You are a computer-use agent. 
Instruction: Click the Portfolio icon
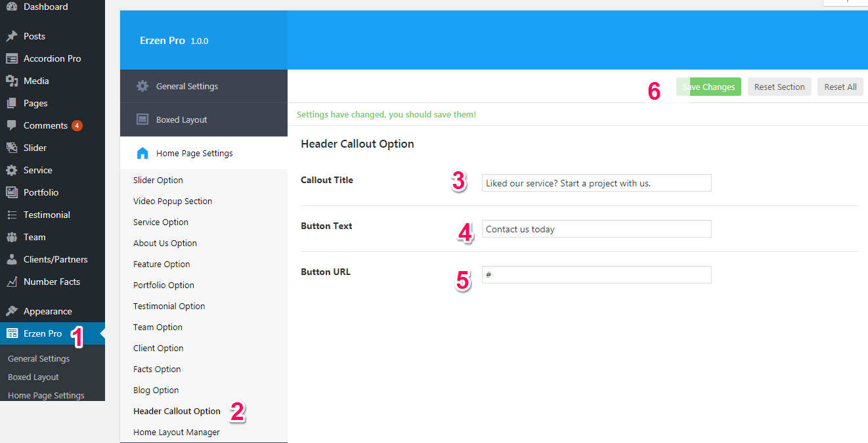pyautogui.click(x=12, y=192)
